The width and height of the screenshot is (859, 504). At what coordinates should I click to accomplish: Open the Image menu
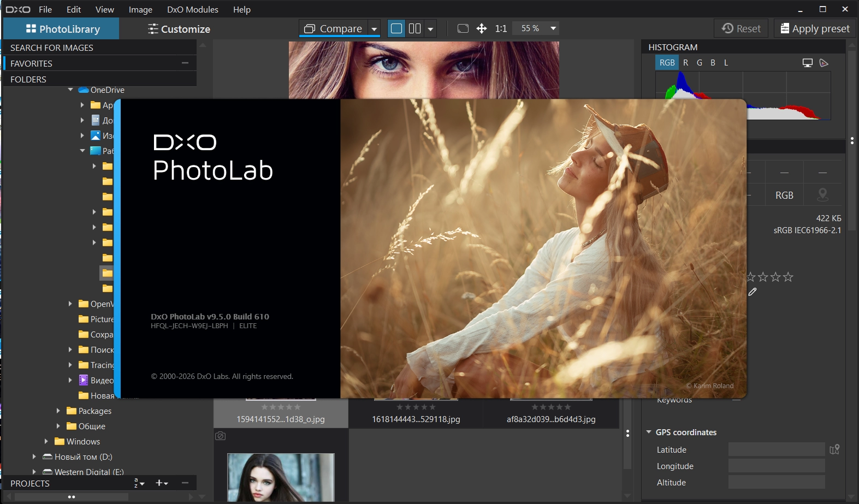point(140,9)
